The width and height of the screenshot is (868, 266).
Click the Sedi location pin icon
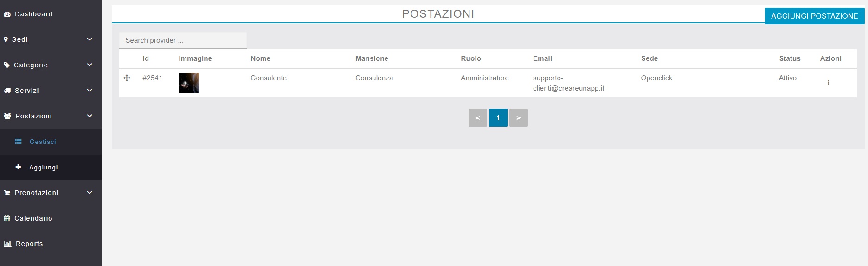[6, 40]
